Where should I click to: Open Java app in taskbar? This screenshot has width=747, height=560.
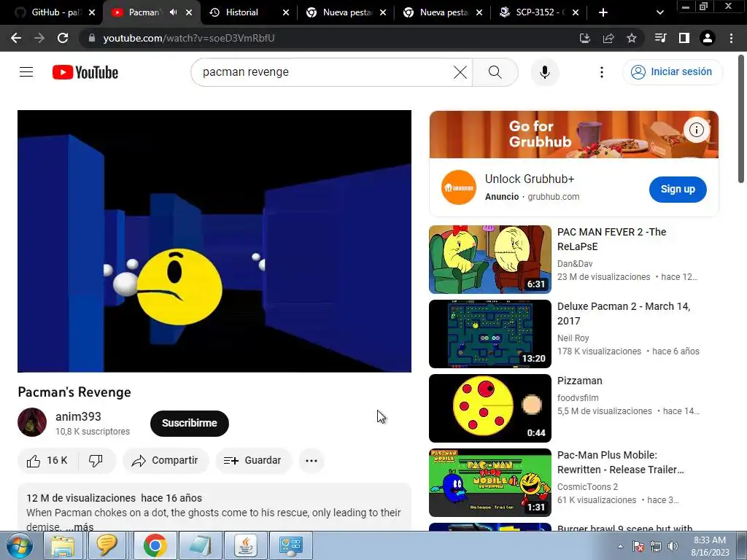coord(246,545)
